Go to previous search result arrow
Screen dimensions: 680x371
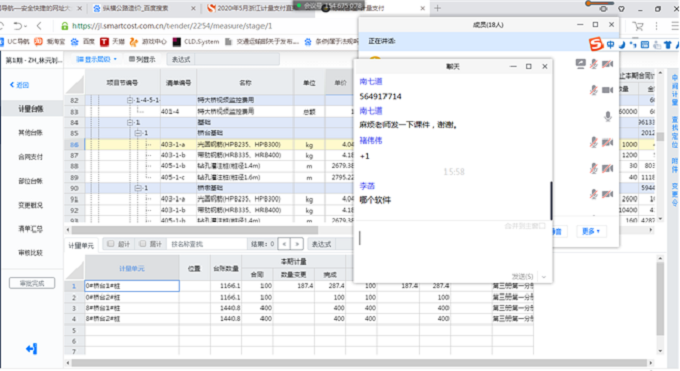[x=284, y=244]
